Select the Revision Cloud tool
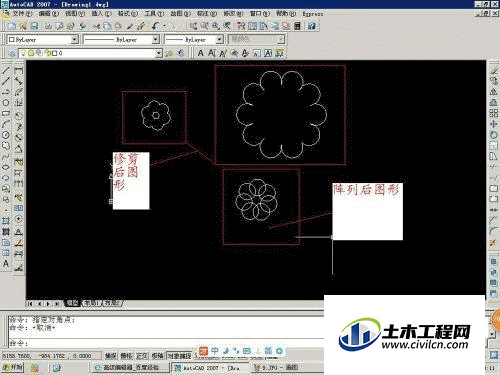Screen dimensions: 500x375 pyautogui.click(x=6, y=146)
